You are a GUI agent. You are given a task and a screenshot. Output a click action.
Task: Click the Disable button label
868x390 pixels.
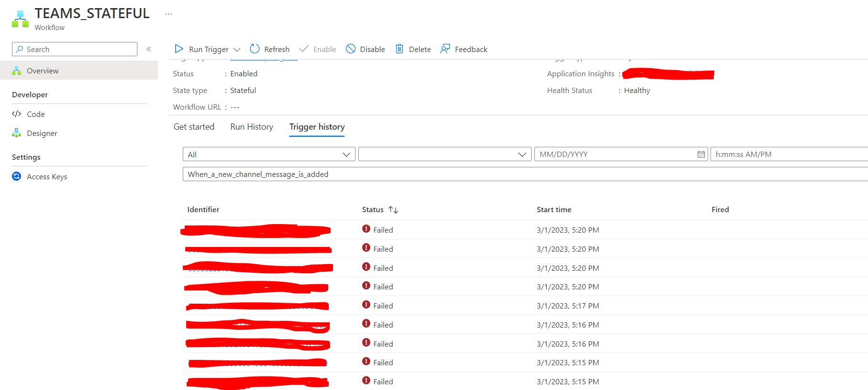[x=372, y=50]
